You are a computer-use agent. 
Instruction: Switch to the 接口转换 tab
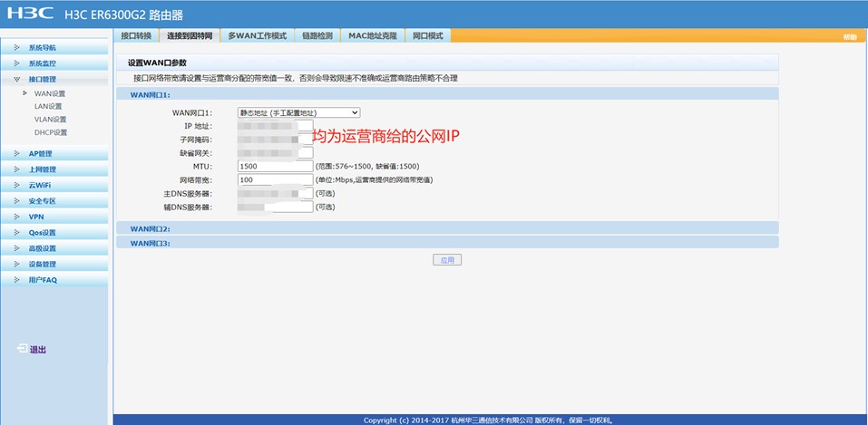pos(136,35)
